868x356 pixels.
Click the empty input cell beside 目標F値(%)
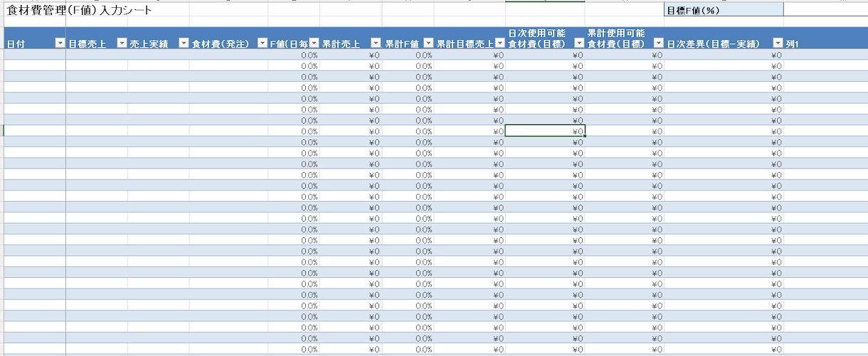tap(825, 11)
